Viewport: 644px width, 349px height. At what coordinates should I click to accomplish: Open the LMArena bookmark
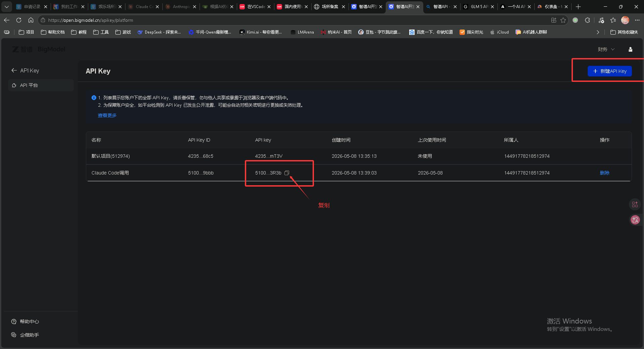pos(302,32)
